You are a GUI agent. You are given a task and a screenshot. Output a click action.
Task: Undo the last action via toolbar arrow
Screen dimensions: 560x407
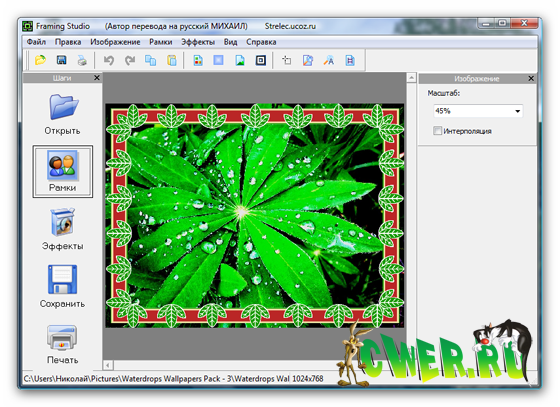[109, 60]
